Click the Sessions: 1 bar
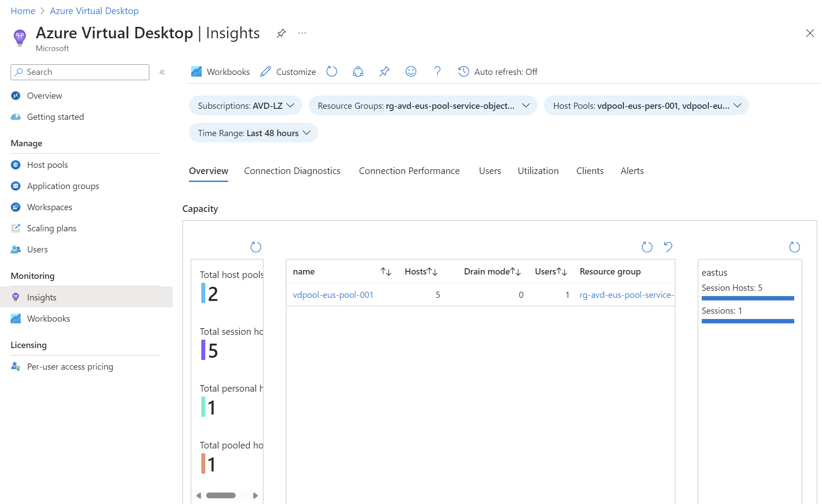The height and width of the screenshot is (504, 822). [x=748, y=321]
